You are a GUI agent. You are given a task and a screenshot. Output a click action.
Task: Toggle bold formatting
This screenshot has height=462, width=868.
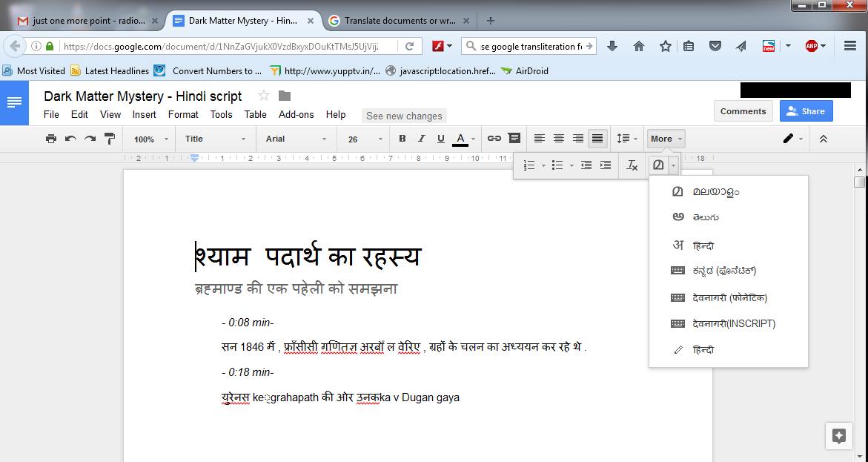[x=401, y=139]
